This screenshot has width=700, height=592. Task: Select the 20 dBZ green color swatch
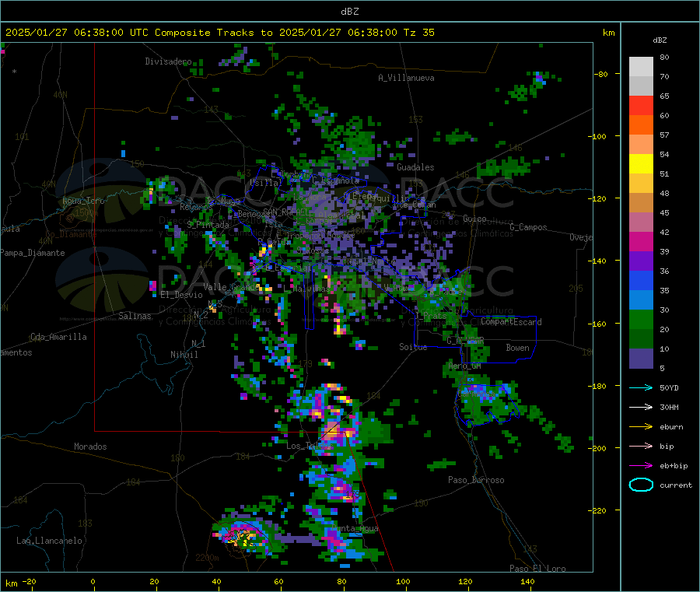(x=641, y=319)
